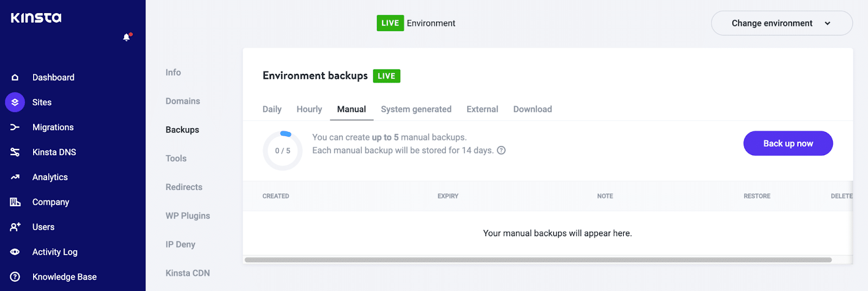Screen dimensions: 868x291
Task: Click the Sites layers icon
Action: (x=15, y=102)
